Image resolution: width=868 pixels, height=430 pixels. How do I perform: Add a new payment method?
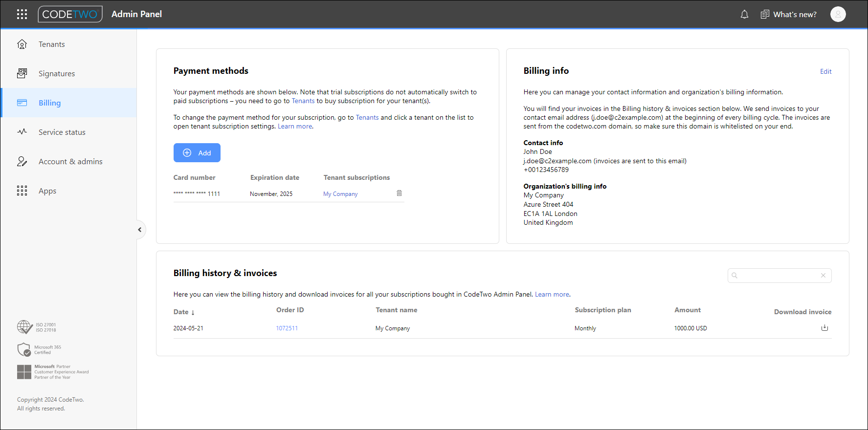[x=197, y=152]
